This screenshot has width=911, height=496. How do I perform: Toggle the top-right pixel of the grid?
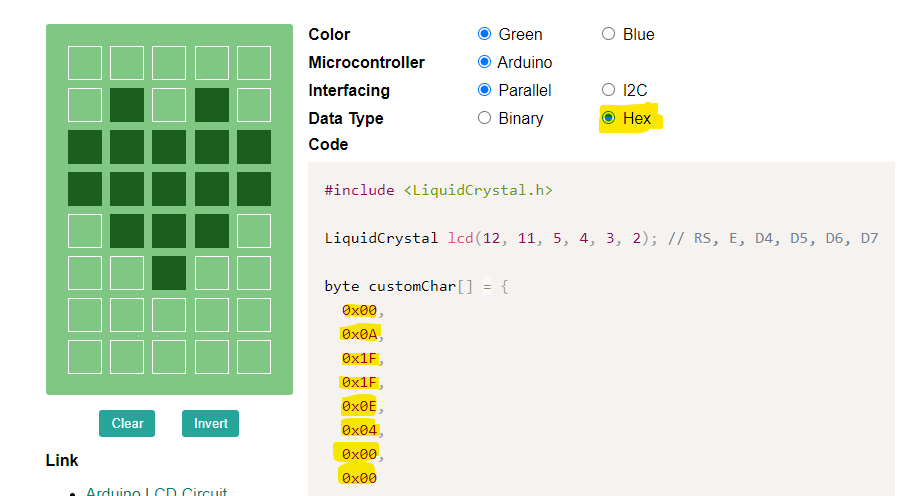coord(254,63)
